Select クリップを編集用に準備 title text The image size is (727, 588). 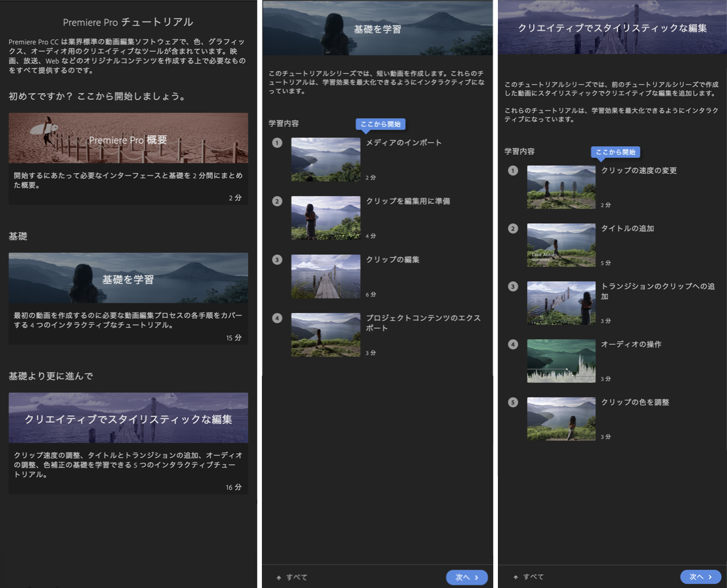(408, 201)
